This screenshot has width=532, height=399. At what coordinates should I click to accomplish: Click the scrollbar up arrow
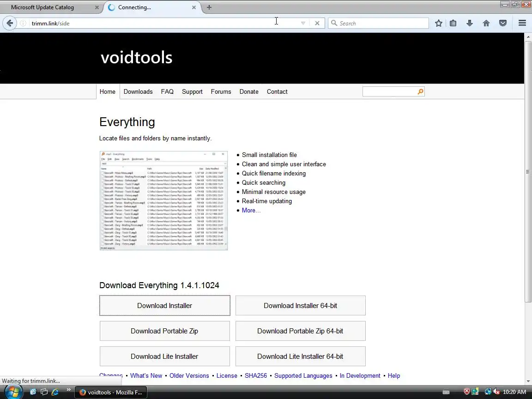(528, 36)
